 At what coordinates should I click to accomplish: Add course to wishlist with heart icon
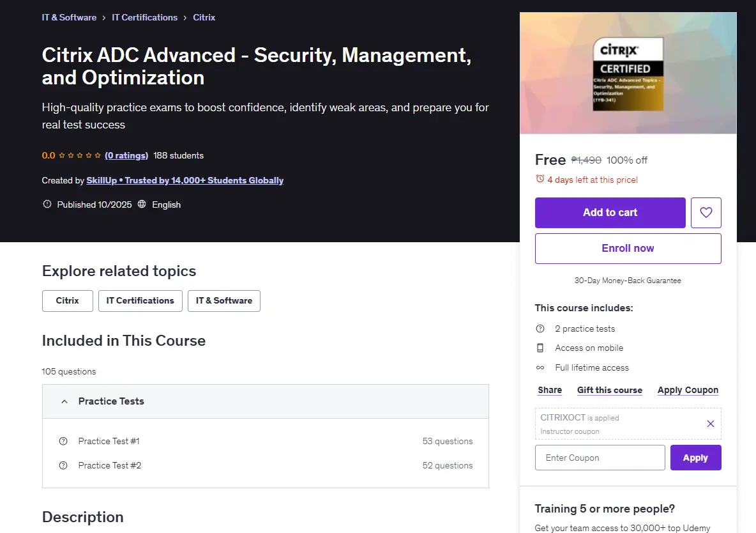(706, 212)
